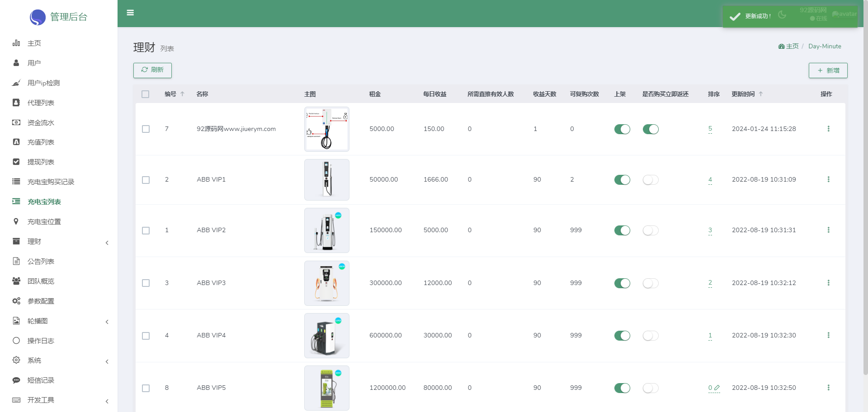Check the ABB VIP4 row checkbox
The image size is (868, 412).
pyautogui.click(x=146, y=336)
